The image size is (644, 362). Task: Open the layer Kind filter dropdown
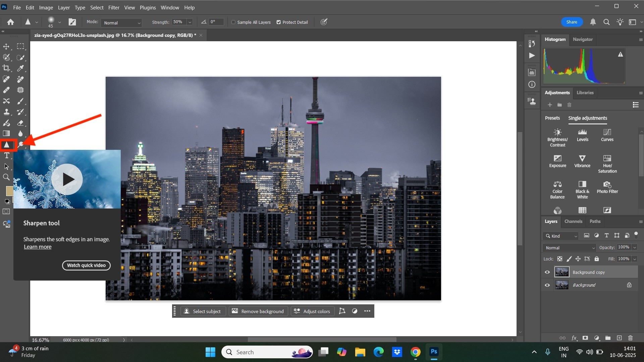561,236
